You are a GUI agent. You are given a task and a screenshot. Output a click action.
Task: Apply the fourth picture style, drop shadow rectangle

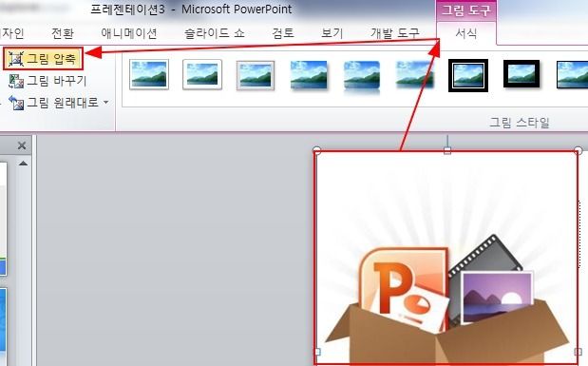(309, 75)
